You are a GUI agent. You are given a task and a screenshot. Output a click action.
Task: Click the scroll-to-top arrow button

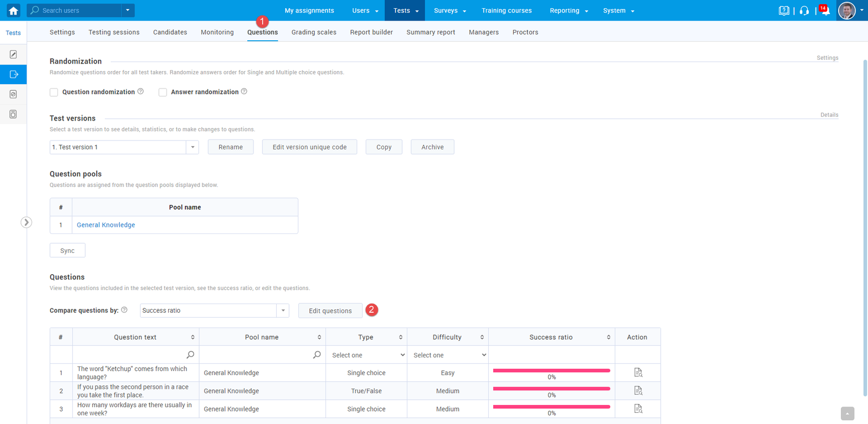[847, 414]
